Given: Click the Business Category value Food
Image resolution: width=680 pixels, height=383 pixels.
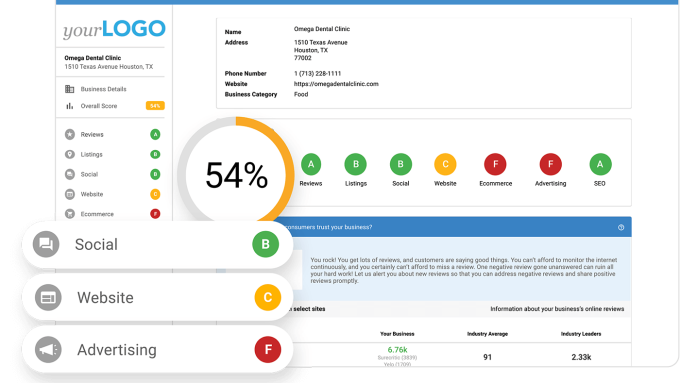Looking at the screenshot, I should point(301,94).
